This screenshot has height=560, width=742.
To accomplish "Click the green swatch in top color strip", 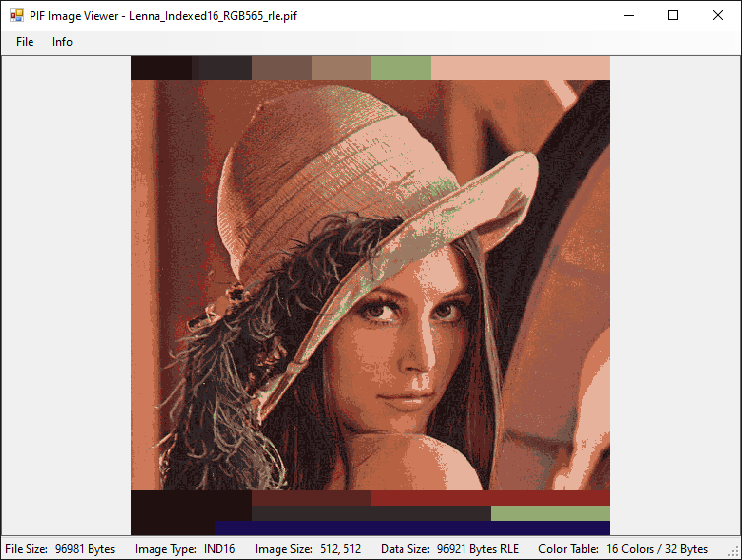I will tap(401, 68).
